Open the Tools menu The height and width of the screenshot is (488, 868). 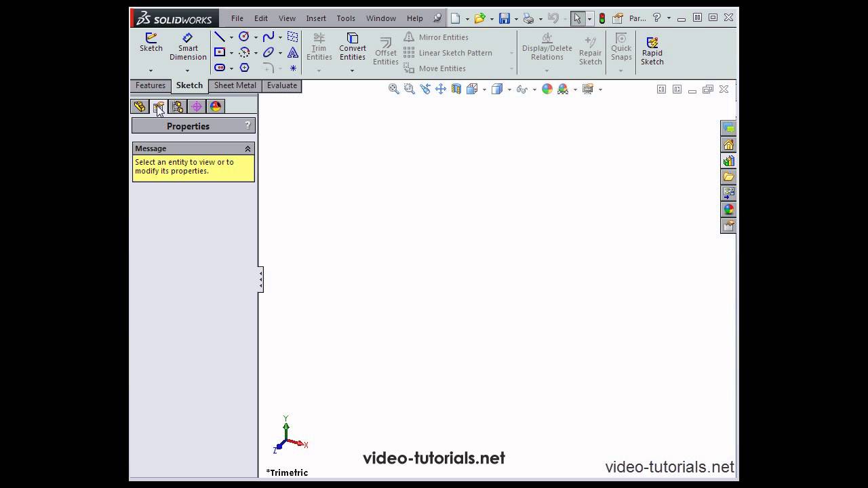click(346, 18)
